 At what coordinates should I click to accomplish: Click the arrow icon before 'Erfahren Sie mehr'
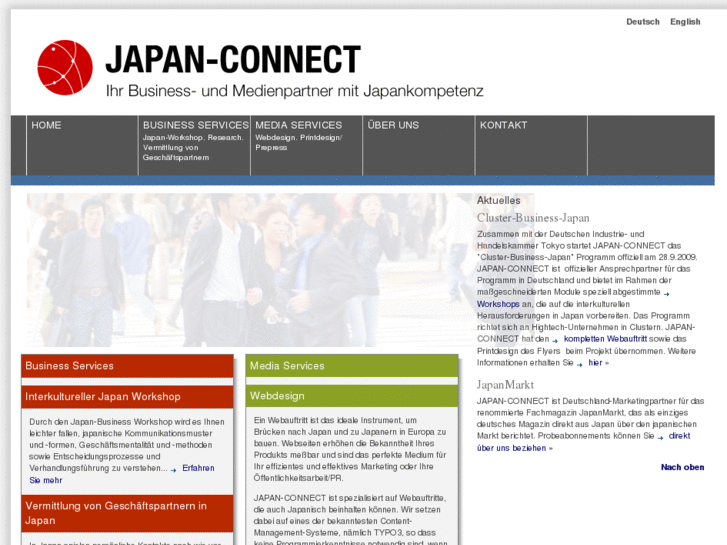pos(174,470)
